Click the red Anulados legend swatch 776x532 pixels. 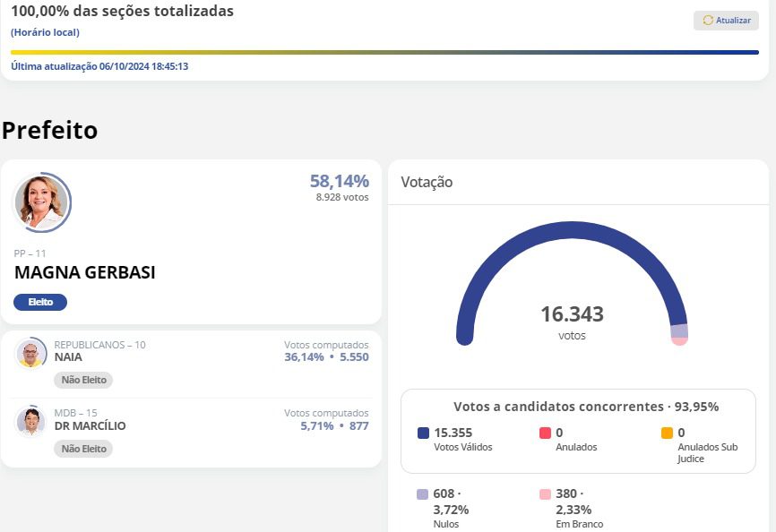click(x=545, y=433)
